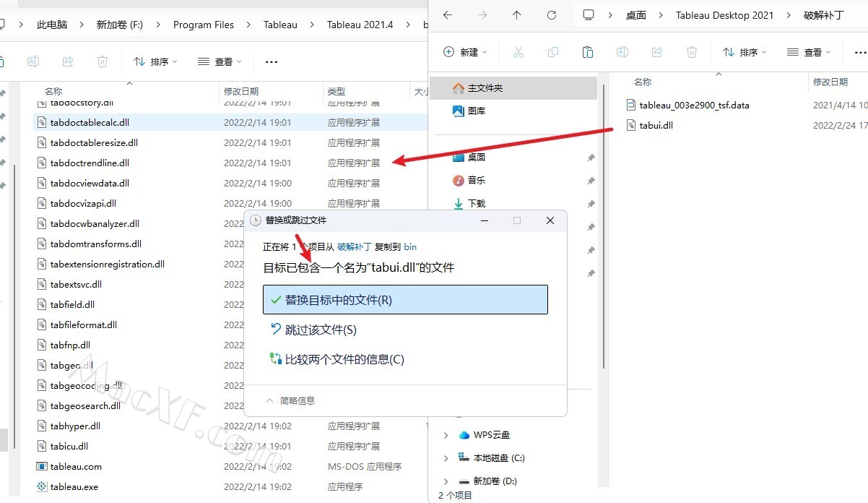Select tableau.exe in left window
This screenshot has width=868, height=503.
(74, 487)
